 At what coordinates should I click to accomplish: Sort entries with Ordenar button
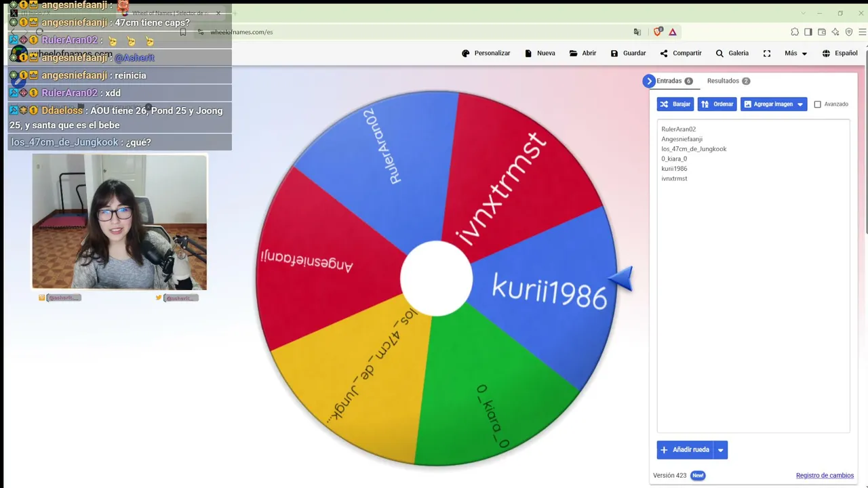click(717, 104)
